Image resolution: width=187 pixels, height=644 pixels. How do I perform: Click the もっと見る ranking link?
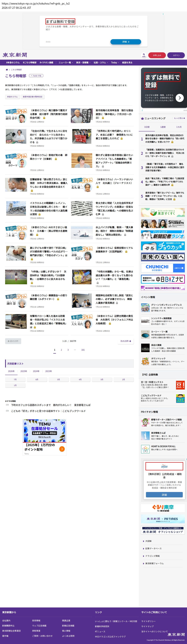180,118
